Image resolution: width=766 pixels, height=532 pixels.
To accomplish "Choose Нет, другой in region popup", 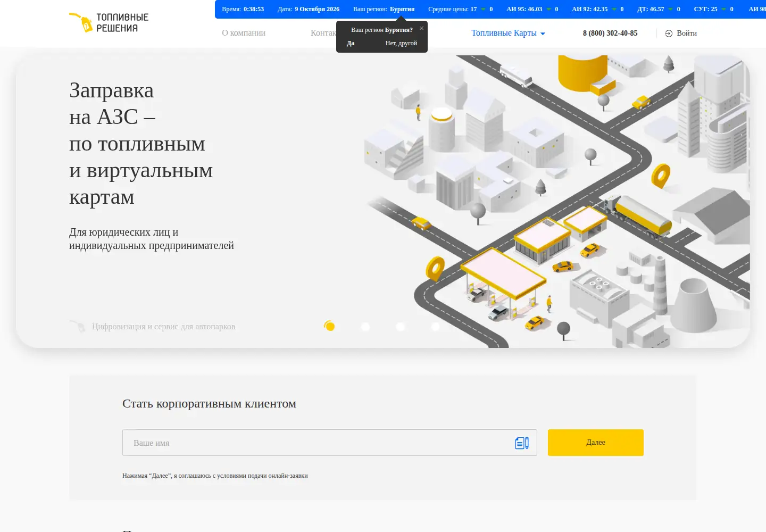I will pyautogui.click(x=401, y=43).
